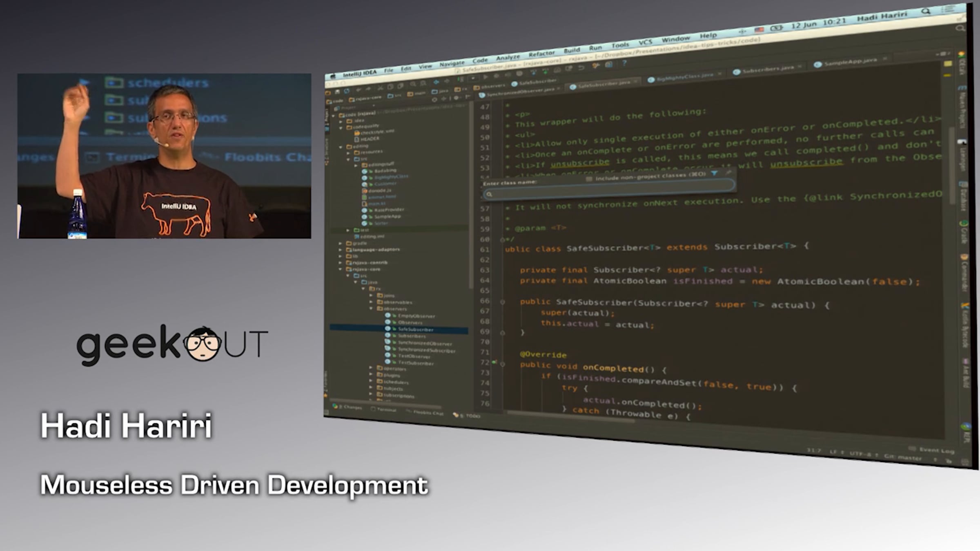Expand the language-adaptors module
This screenshot has width=980, height=551.
tap(340, 249)
